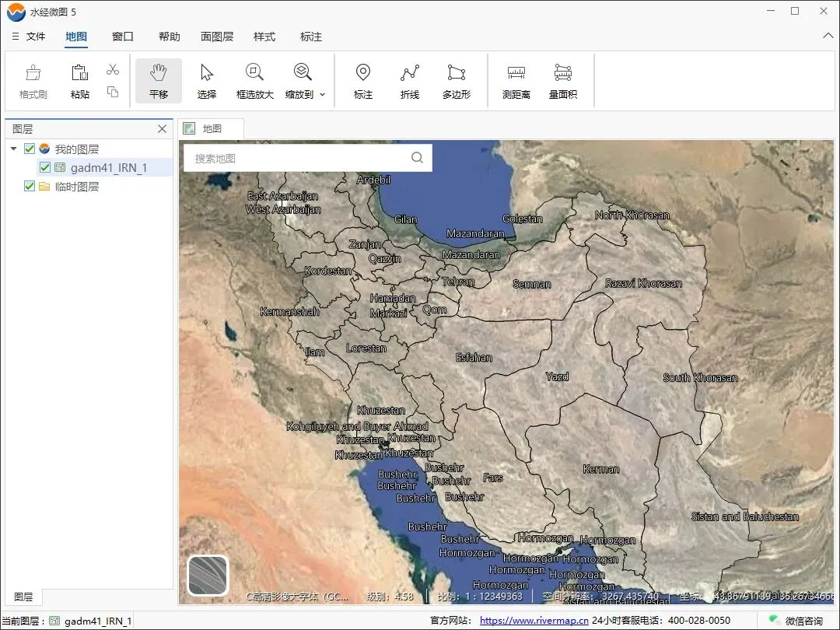Select the 折线 polyline tool
The image size is (840, 630).
click(x=410, y=82)
